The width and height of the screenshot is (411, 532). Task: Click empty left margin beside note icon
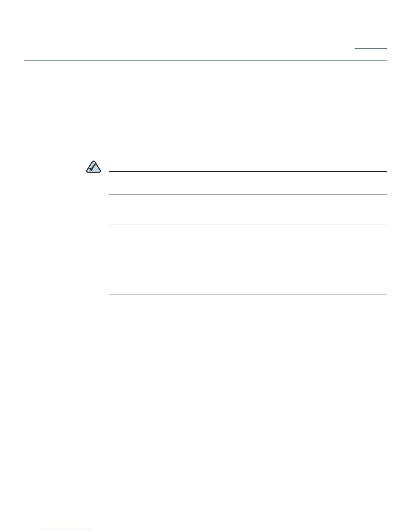click(54, 167)
